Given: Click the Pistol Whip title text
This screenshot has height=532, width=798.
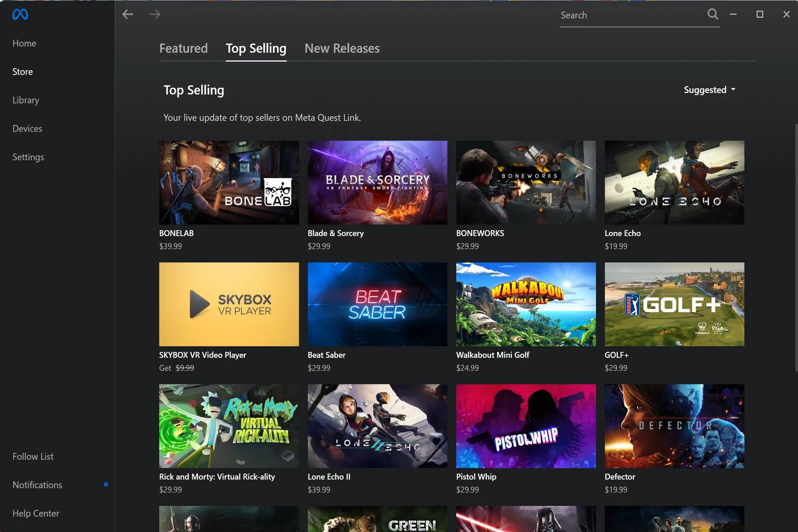Looking at the screenshot, I should [476, 476].
